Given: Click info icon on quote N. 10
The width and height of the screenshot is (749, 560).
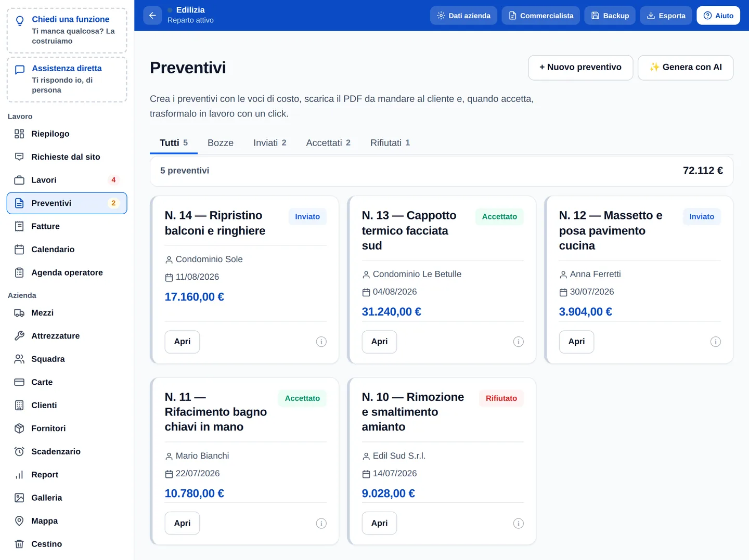Looking at the screenshot, I should (519, 523).
